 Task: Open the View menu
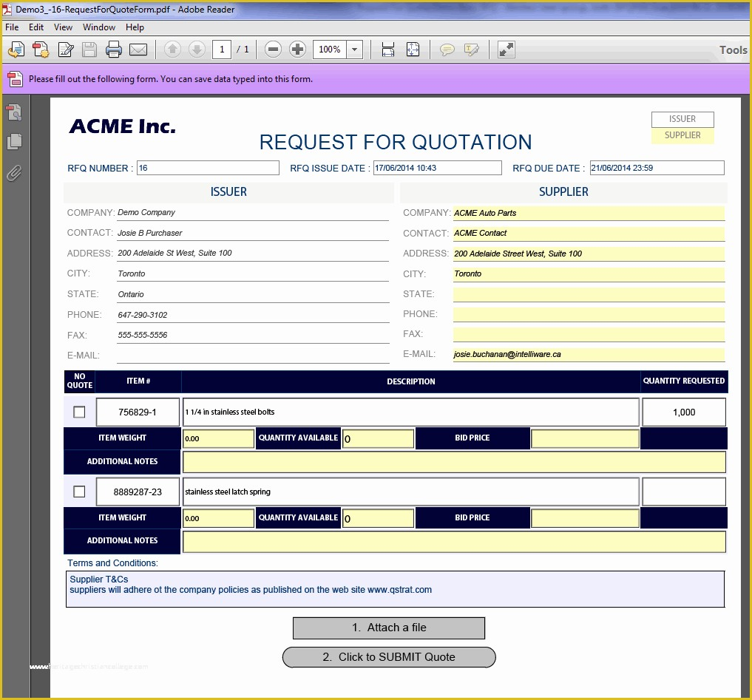pos(63,27)
